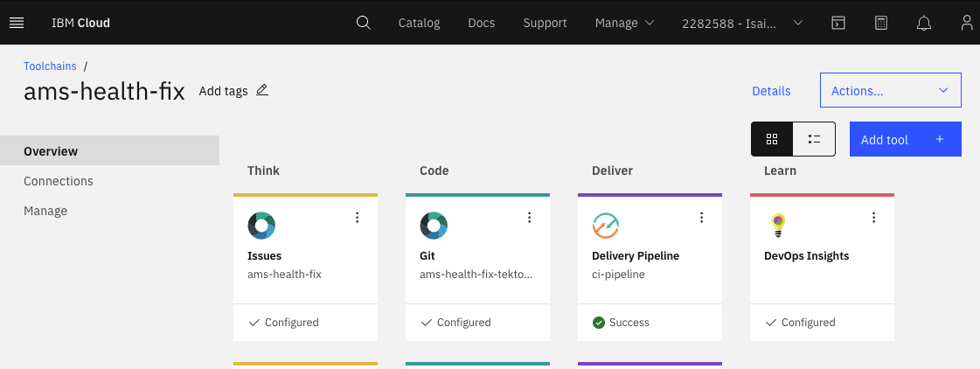Screen dimensions: 980x369
Task: Click the search magnifier icon
Action: coord(363,23)
